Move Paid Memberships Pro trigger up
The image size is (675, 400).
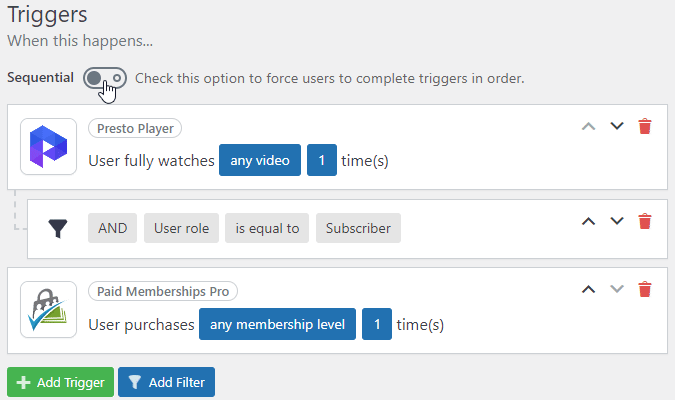click(589, 289)
